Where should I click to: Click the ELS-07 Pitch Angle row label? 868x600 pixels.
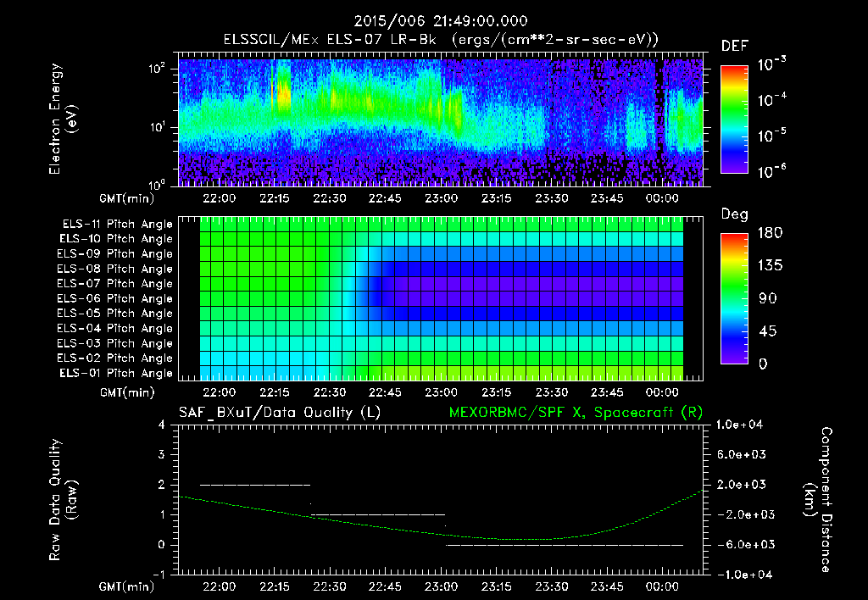click(115, 284)
